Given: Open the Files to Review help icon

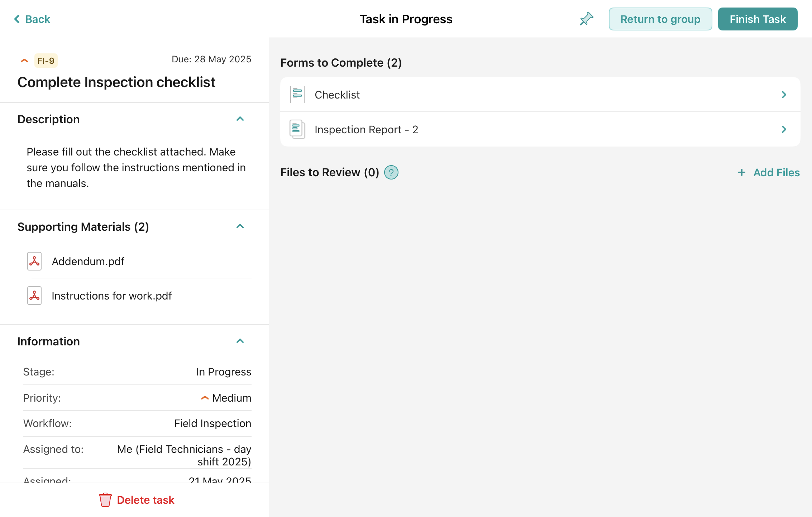Looking at the screenshot, I should click(391, 173).
